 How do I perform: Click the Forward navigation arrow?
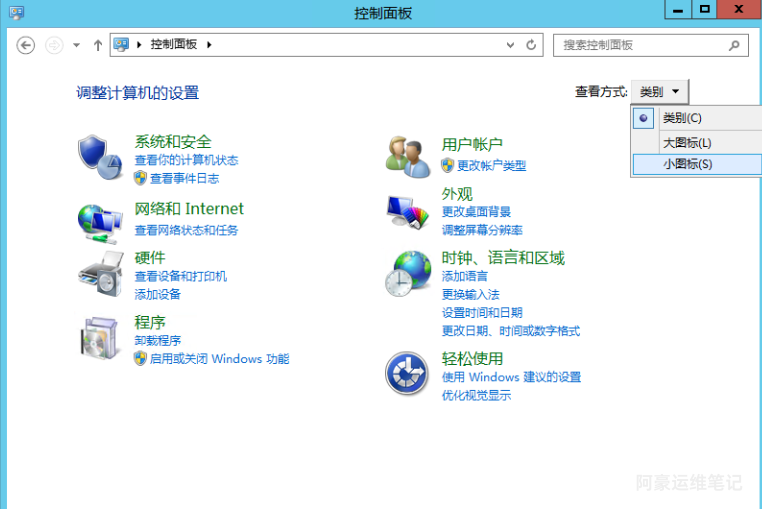54,45
